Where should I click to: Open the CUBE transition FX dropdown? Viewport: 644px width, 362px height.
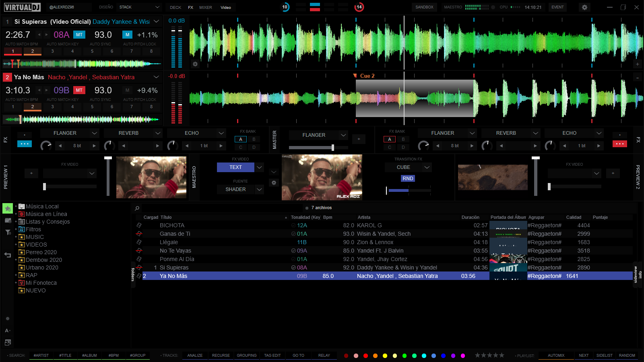point(427,167)
